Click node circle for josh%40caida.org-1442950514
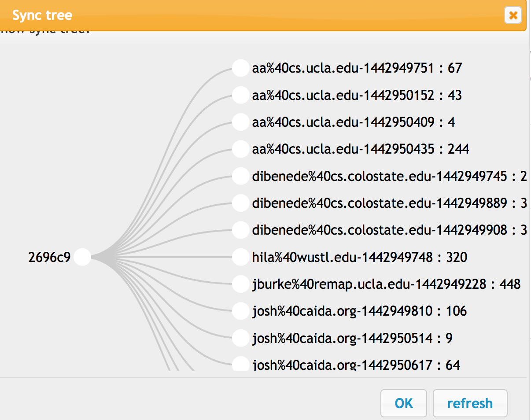 click(x=241, y=338)
